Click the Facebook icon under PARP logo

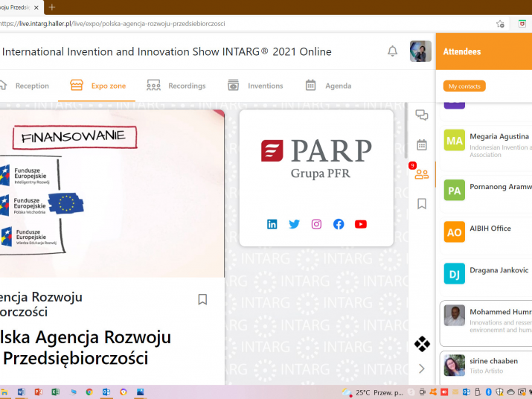coord(339,224)
